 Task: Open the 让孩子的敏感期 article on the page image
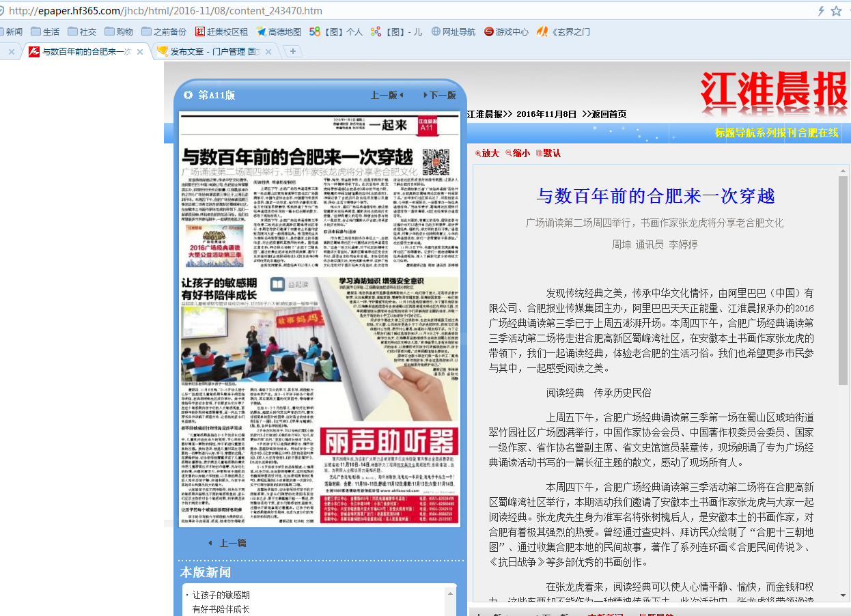pyautogui.click(x=219, y=288)
